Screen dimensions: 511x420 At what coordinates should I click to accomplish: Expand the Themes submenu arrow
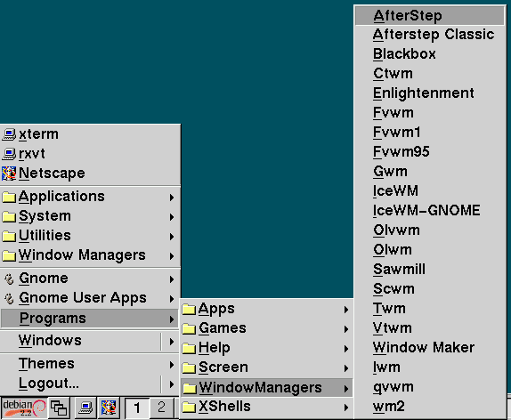[172, 364]
